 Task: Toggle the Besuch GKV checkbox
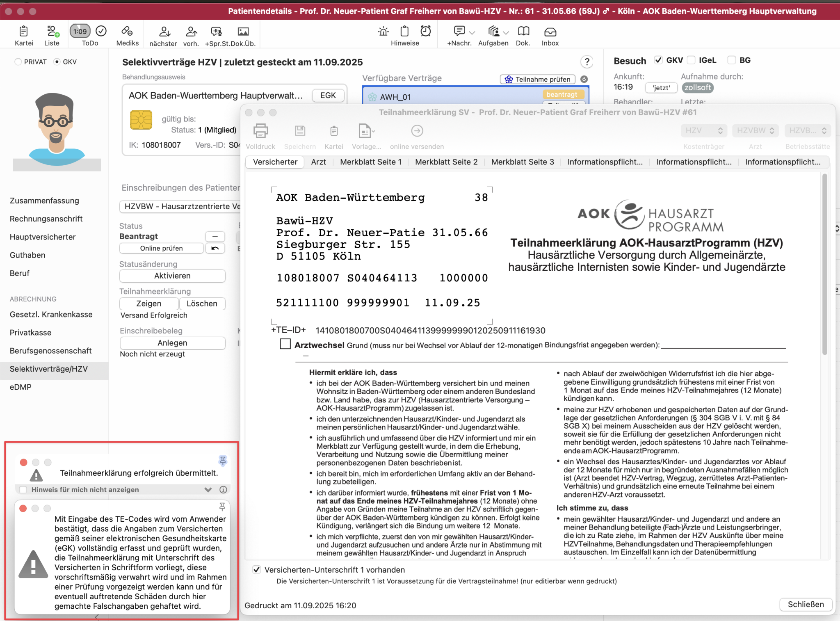(x=658, y=60)
